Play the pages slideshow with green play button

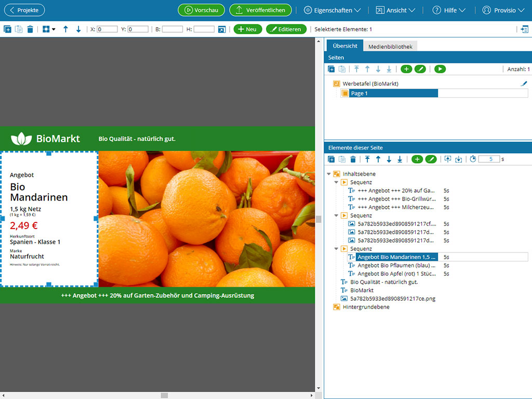click(440, 69)
